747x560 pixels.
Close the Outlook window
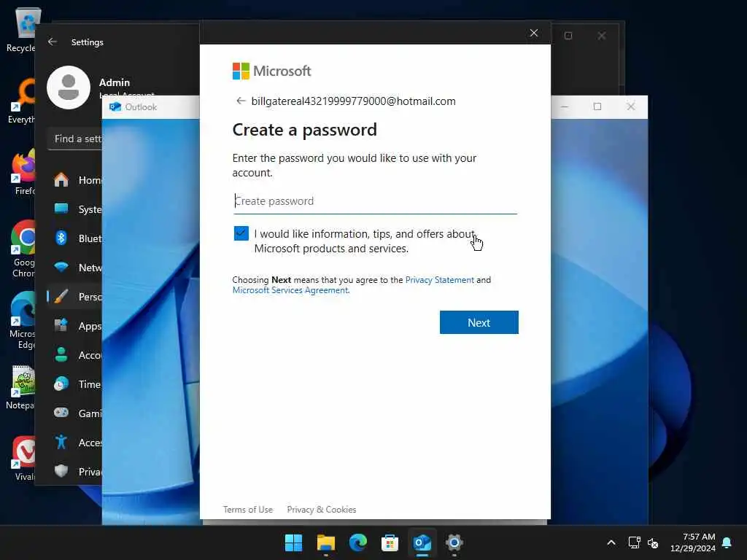point(631,106)
